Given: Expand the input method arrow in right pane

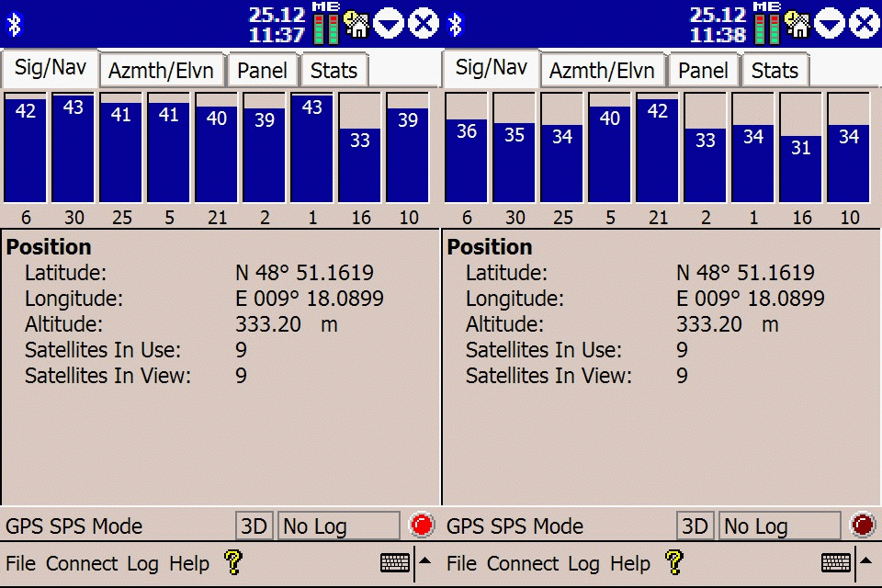Looking at the screenshot, I should [865, 561].
